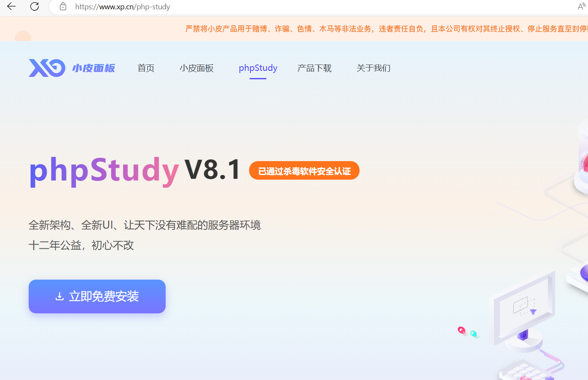Open the 产品下载 menu item
588x380 pixels.
point(314,68)
